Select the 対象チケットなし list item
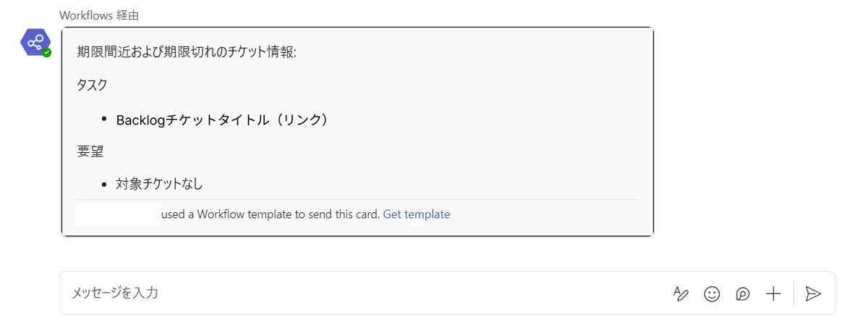This screenshot has height=326, width=868. 159,184
